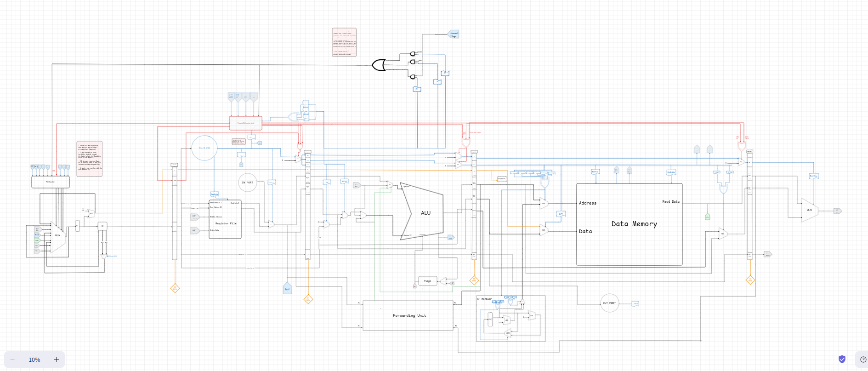Select the MemToReg signal flag
Image resolution: width=868 pixels, height=371 pixels.
pyautogui.click(x=813, y=176)
